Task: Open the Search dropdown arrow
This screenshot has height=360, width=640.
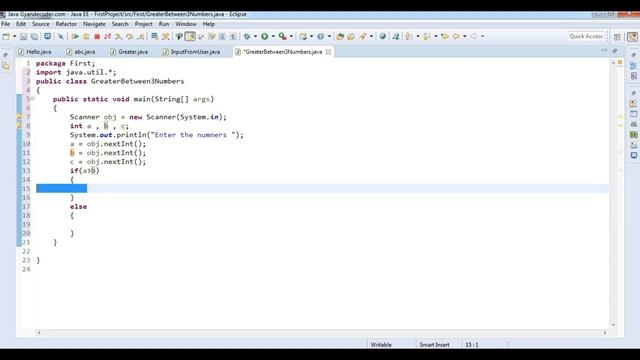Action: point(371,36)
